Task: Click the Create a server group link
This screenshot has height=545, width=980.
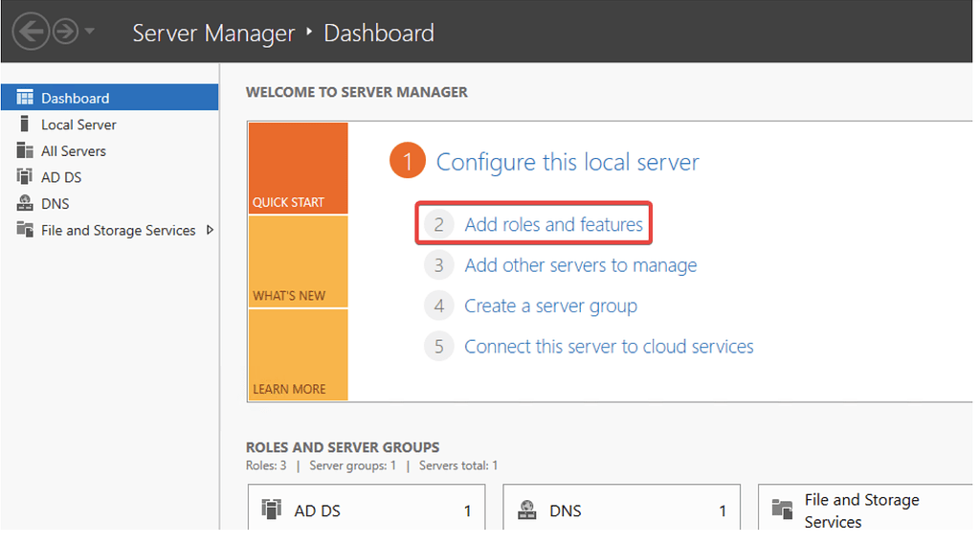Action: [x=550, y=306]
